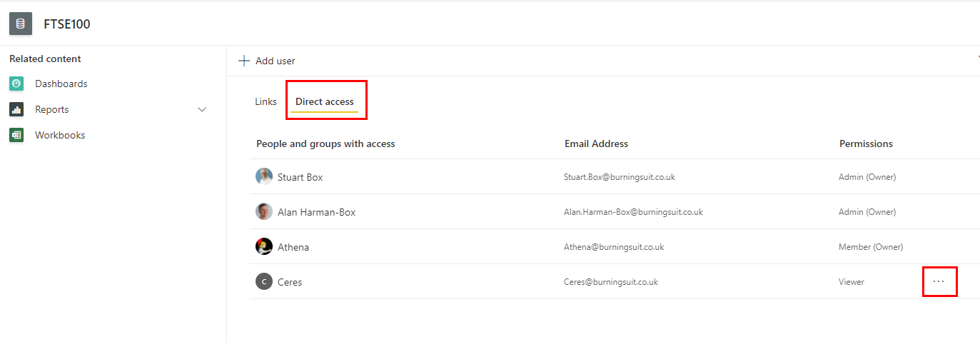Click Athena's Member (Owner) permission
The image size is (980, 342).
871,247
